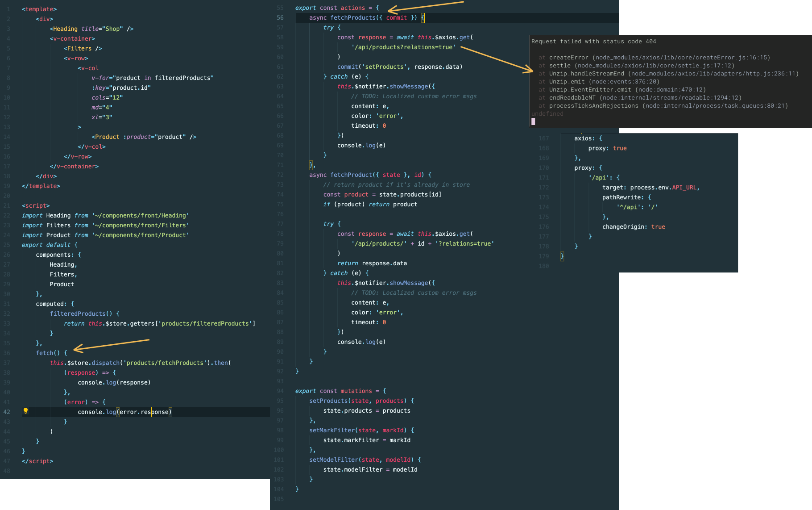The width and height of the screenshot is (812, 510).
Task: Click the '<Heading title="Shop" />' tag
Action: click(91, 29)
